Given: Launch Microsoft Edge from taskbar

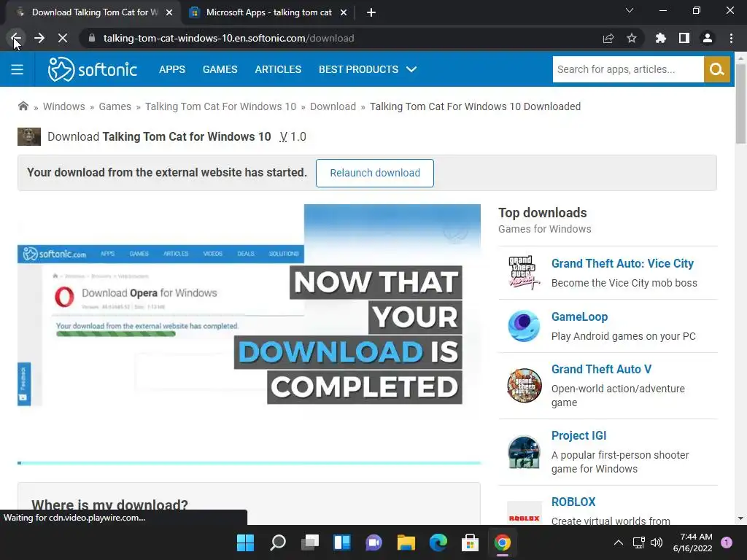Looking at the screenshot, I should point(438,542).
